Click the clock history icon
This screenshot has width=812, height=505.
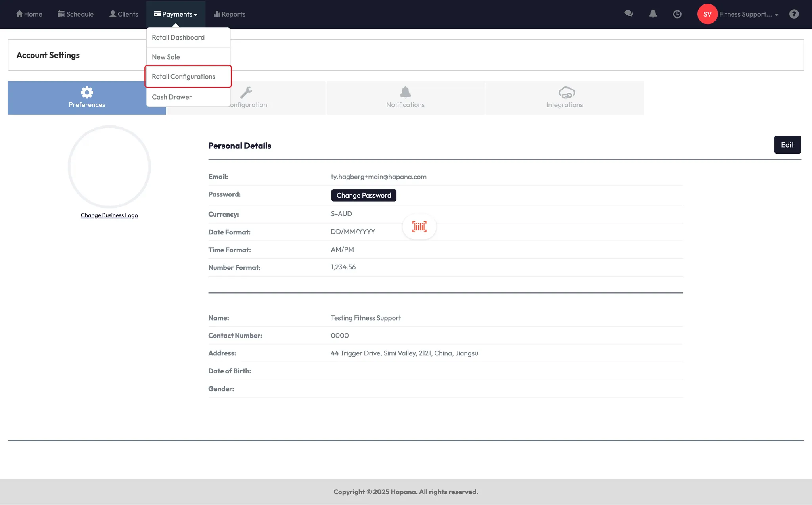click(677, 14)
